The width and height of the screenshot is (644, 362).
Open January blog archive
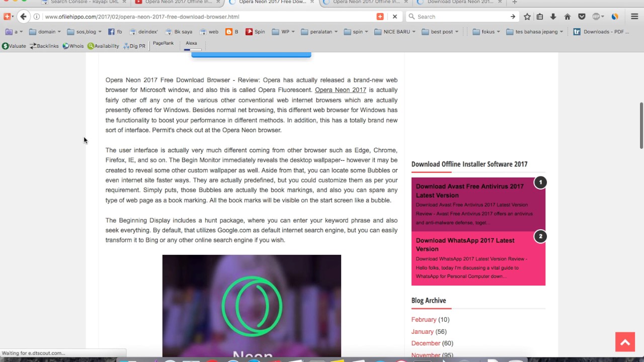422,332
